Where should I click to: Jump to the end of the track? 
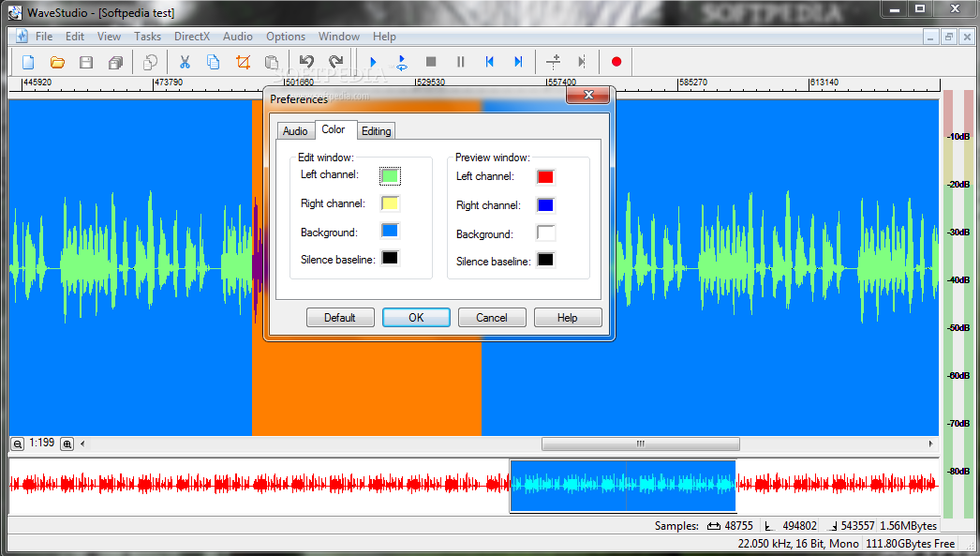518,62
